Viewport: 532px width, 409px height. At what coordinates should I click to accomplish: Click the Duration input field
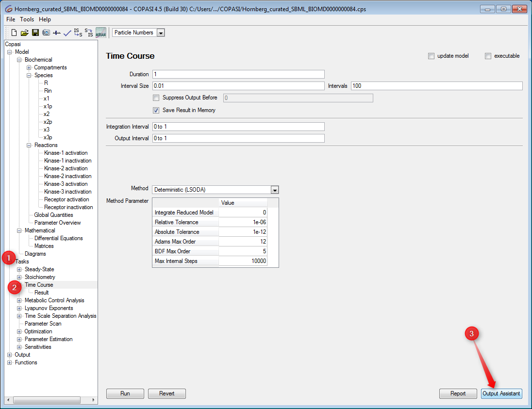coord(238,74)
